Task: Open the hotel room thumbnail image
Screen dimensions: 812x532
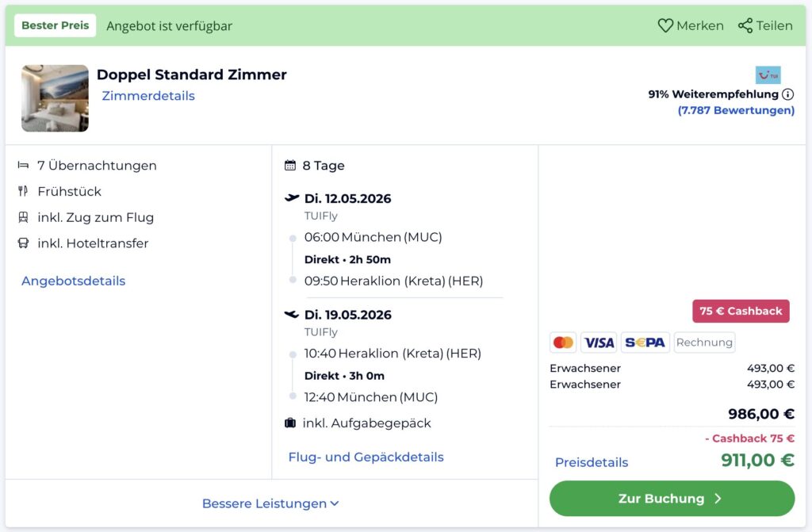Action: (55, 98)
